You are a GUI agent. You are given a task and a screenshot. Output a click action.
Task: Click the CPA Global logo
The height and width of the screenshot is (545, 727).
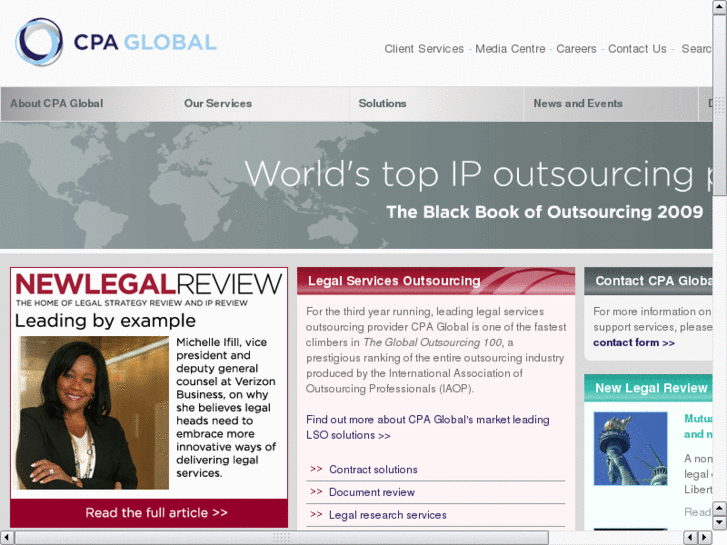click(116, 42)
